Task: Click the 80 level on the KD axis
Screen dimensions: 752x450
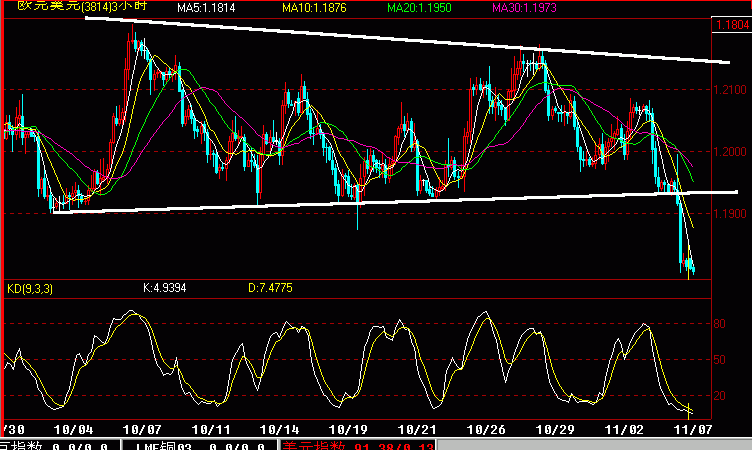Action: tap(719, 324)
